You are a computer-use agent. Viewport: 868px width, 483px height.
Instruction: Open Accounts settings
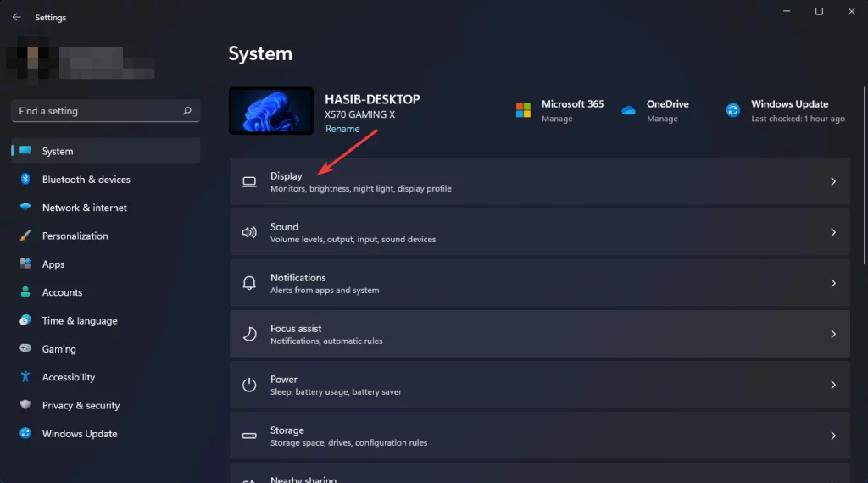pyautogui.click(x=106, y=292)
